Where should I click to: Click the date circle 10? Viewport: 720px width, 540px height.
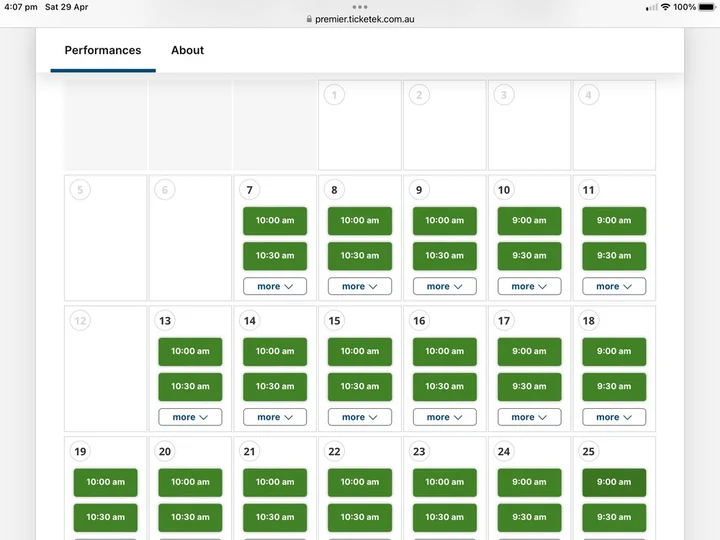(x=504, y=190)
